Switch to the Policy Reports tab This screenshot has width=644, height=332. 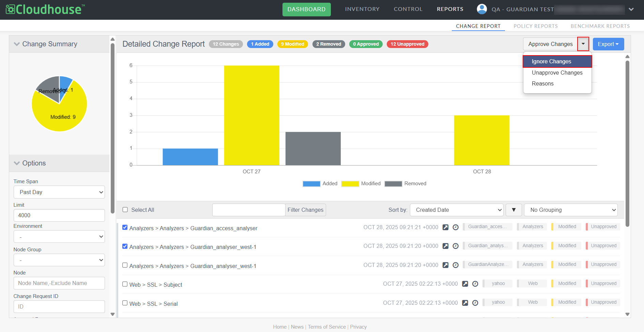tap(535, 26)
